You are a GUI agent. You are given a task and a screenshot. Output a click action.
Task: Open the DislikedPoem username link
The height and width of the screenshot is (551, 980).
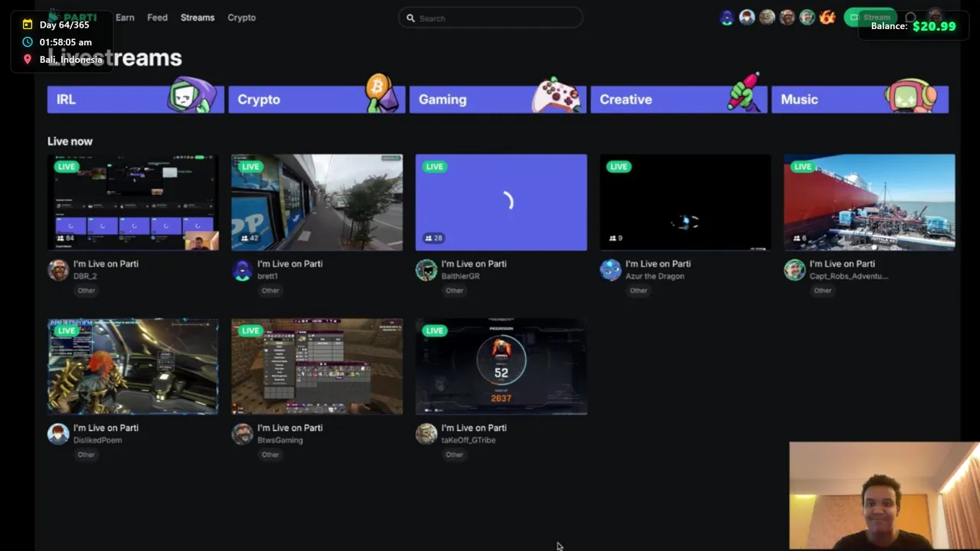(97, 440)
